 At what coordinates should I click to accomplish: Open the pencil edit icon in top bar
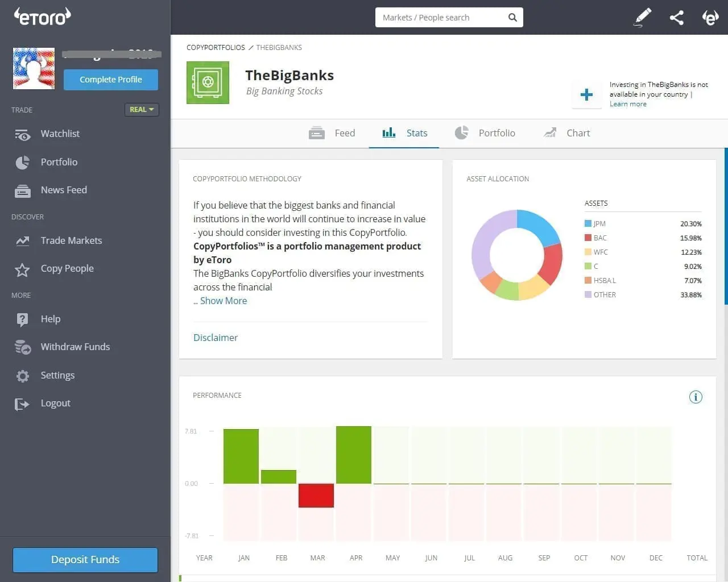click(642, 17)
